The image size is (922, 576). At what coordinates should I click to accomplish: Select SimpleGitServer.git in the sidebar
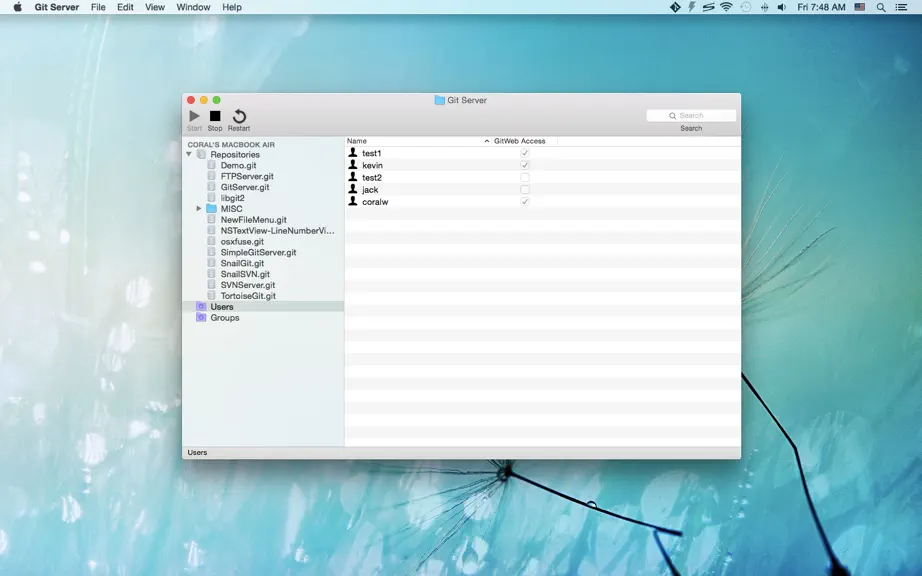pyautogui.click(x=258, y=252)
